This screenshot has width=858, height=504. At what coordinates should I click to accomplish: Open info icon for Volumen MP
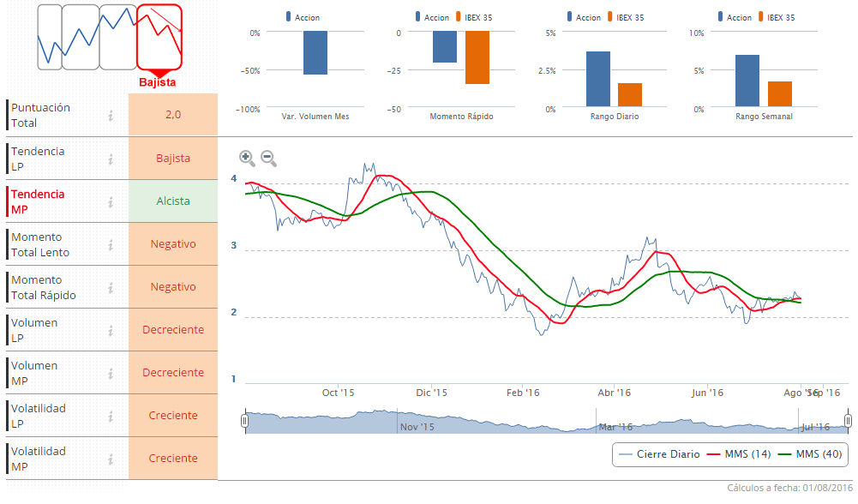click(111, 373)
